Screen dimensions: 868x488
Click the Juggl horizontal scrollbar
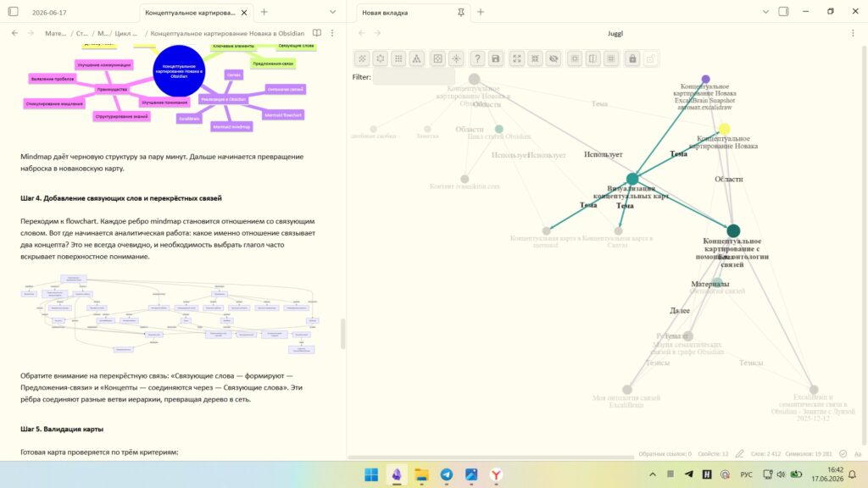[x=491, y=457]
